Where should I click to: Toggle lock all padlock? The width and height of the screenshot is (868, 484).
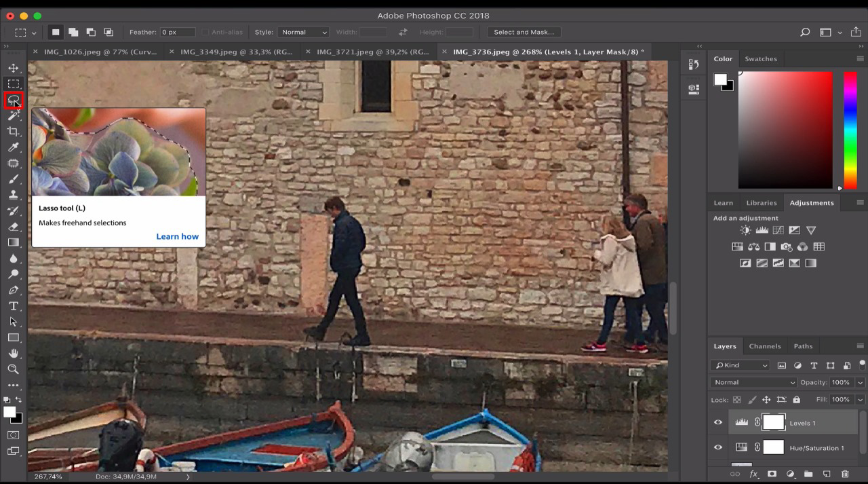(x=796, y=400)
